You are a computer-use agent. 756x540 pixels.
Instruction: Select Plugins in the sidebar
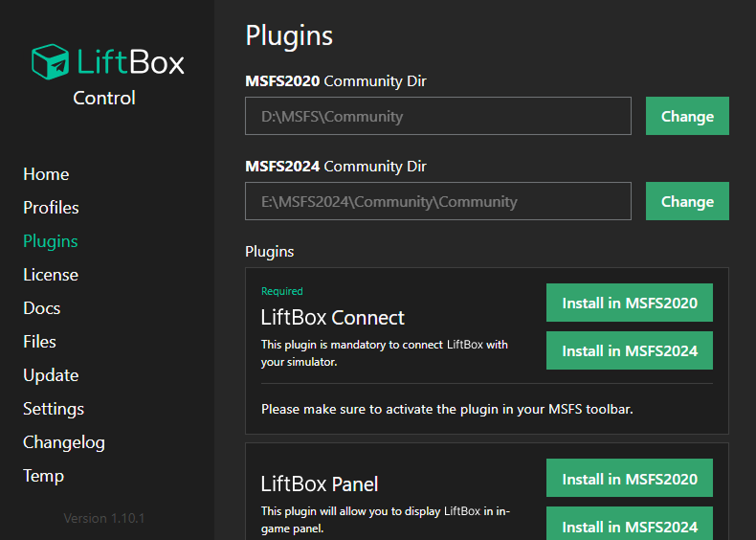pos(50,241)
